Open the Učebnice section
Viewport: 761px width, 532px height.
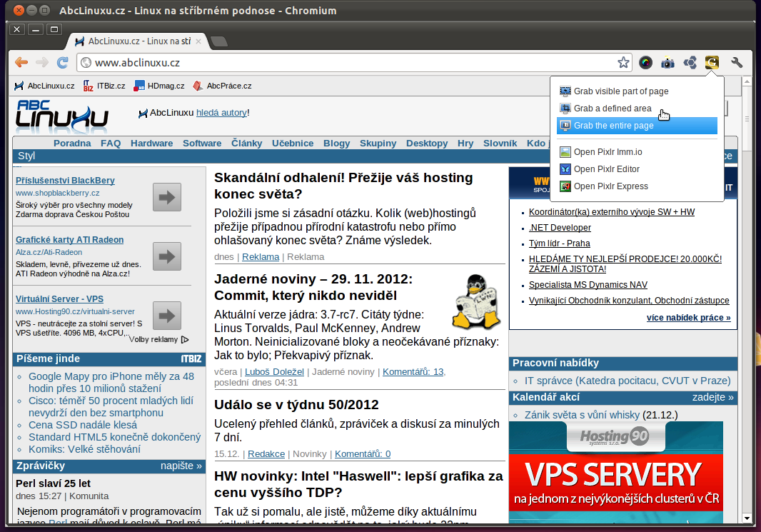(293, 144)
